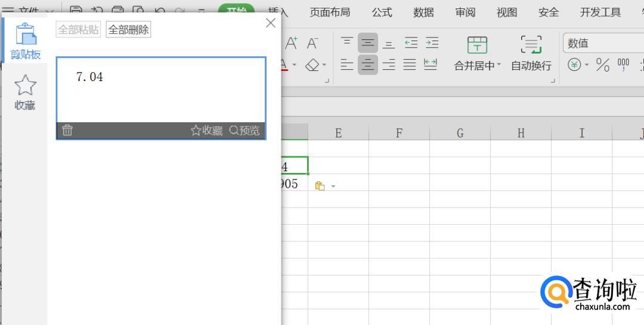This screenshot has height=325, width=644.
Task: Open the 数值 number format box
Action: click(x=603, y=43)
